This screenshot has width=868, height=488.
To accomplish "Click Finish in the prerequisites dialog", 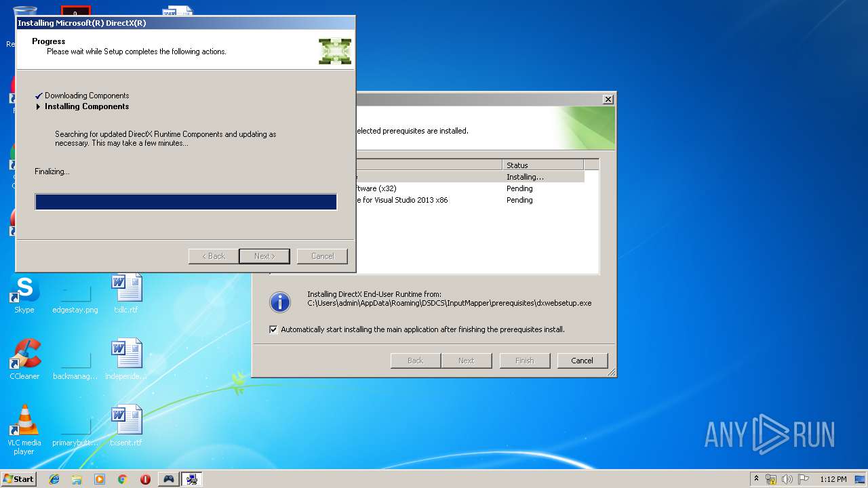I will click(525, 361).
